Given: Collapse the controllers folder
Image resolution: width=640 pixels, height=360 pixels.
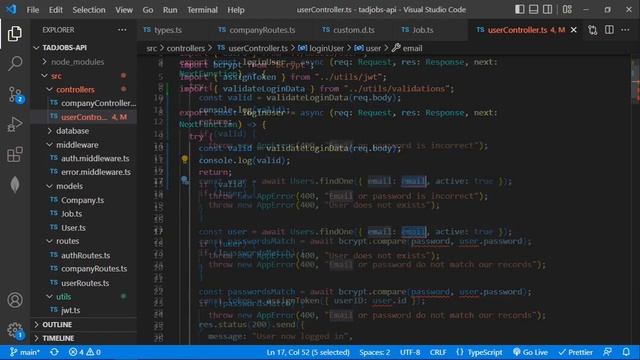Looking at the screenshot, I should [x=76, y=89].
